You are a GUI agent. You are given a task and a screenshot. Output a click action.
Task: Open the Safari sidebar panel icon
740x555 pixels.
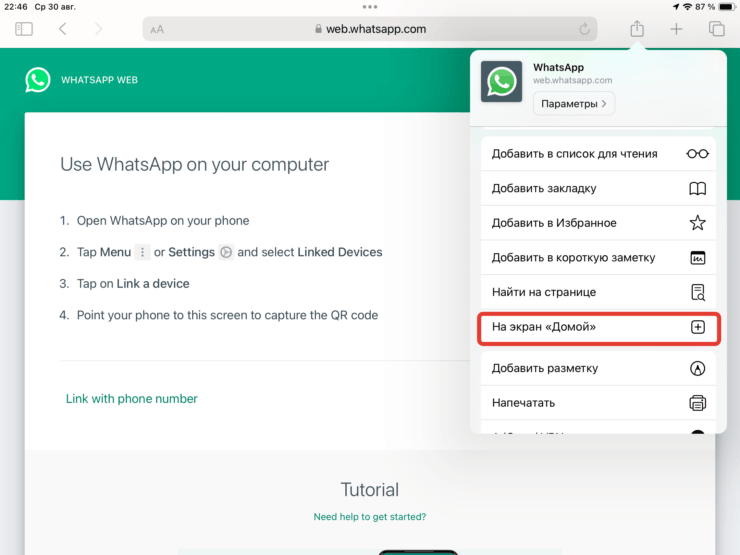(24, 29)
